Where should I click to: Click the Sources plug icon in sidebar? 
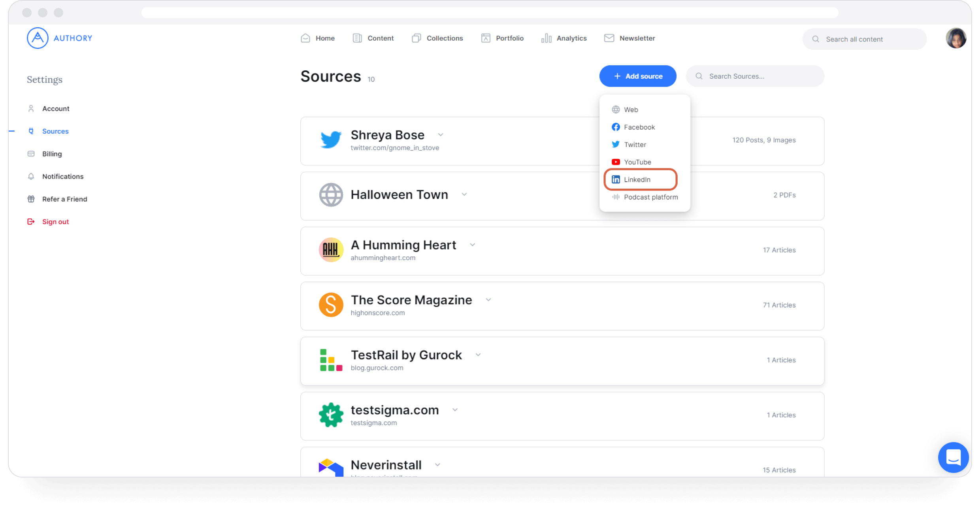[x=31, y=131]
